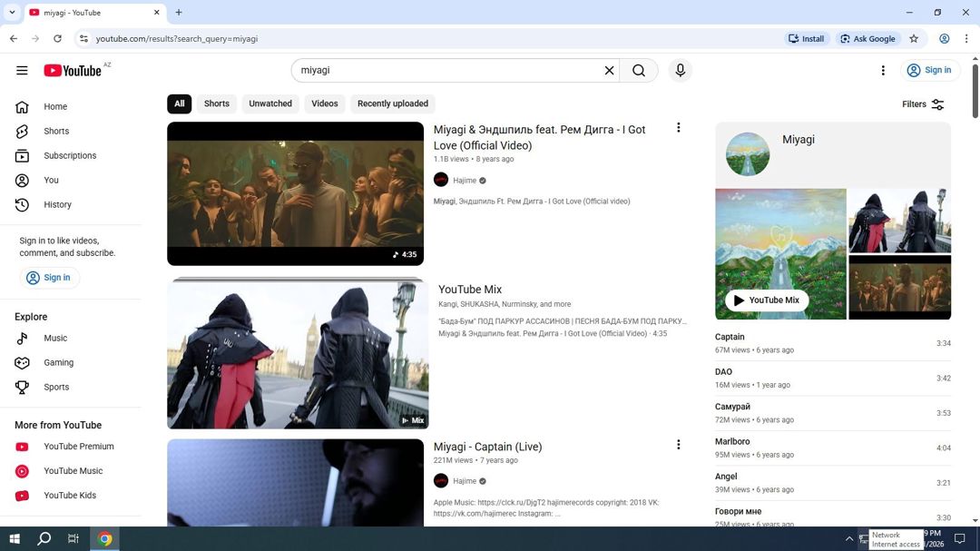Click the header Sign in button
980x551 pixels.
click(929, 70)
